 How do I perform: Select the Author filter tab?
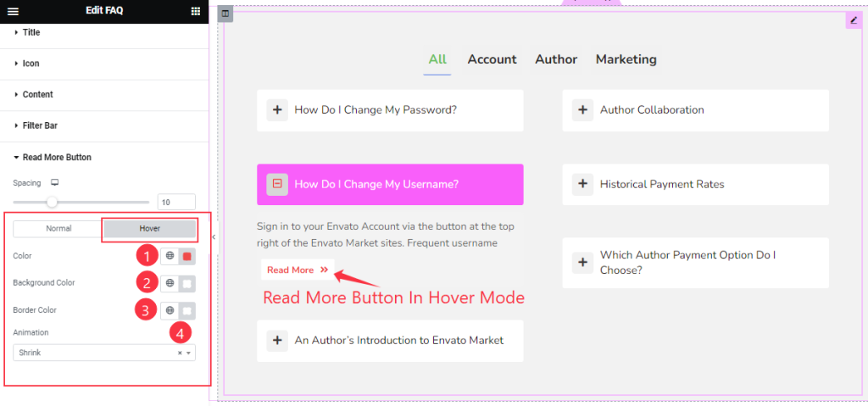pyautogui.click(x=556, y=59)
